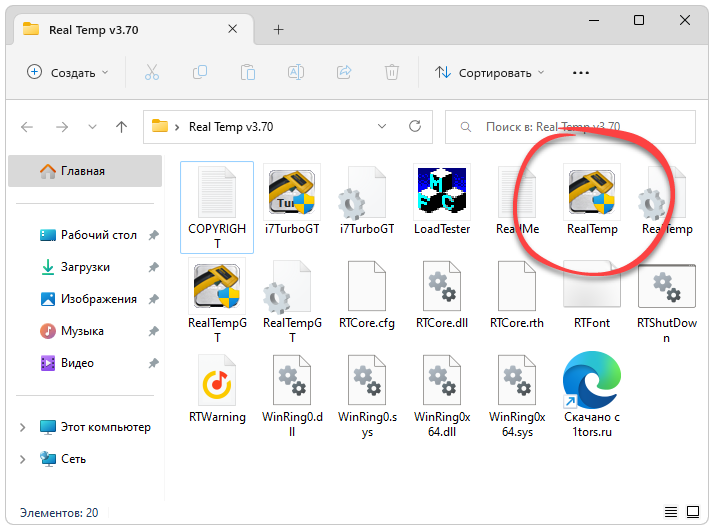711x529 pixels.
Task: Unpin Загрузки via its pin icon
Action: (x=154, y=267)
